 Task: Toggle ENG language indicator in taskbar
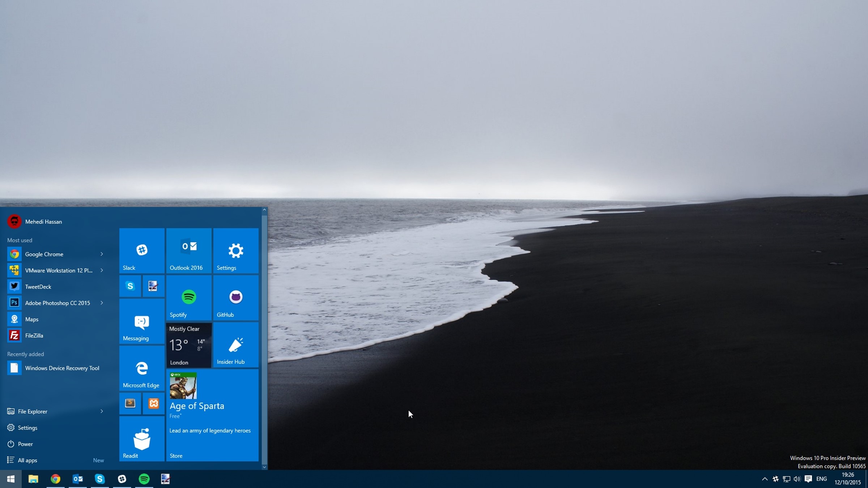pos(821,479)
